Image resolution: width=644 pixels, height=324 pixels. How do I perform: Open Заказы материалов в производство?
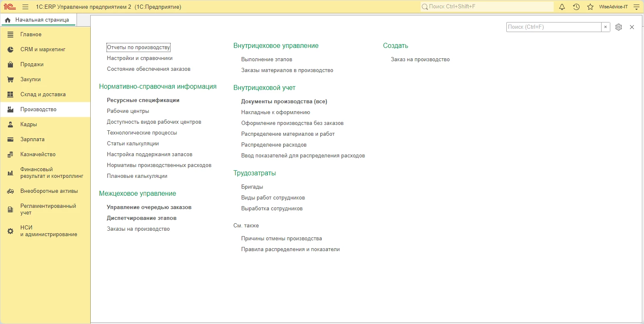coord(287,70)
